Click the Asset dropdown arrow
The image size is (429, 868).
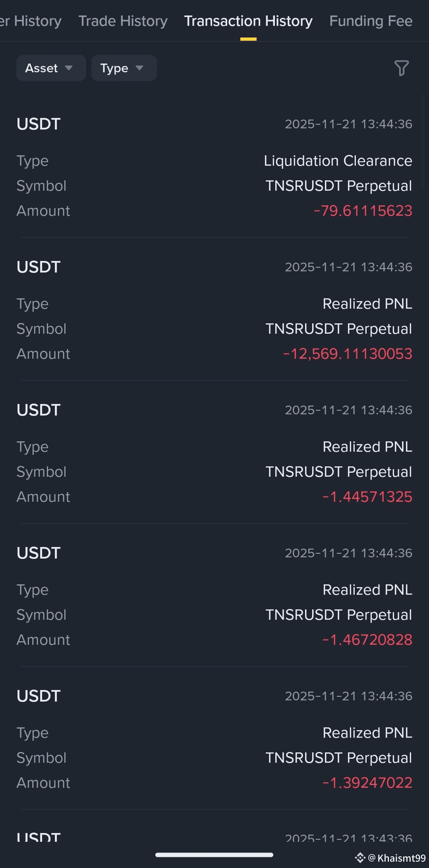point(69,68)
